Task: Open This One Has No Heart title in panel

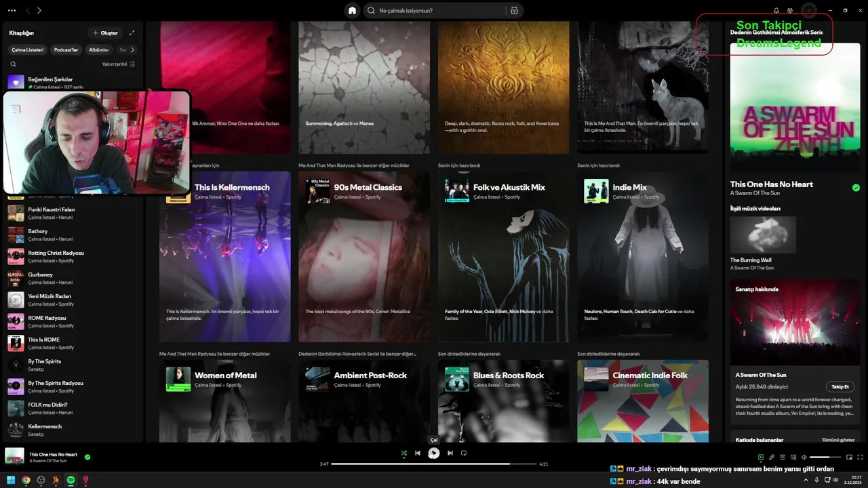Action: click(771, 184)
